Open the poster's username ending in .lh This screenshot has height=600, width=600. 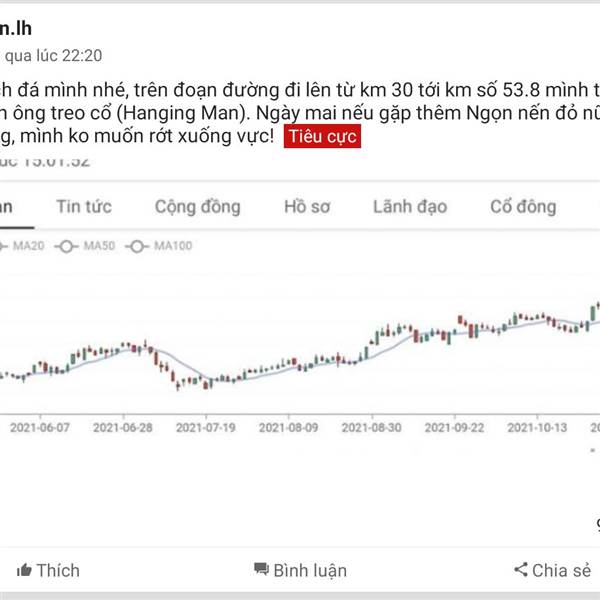pos(16,29)
